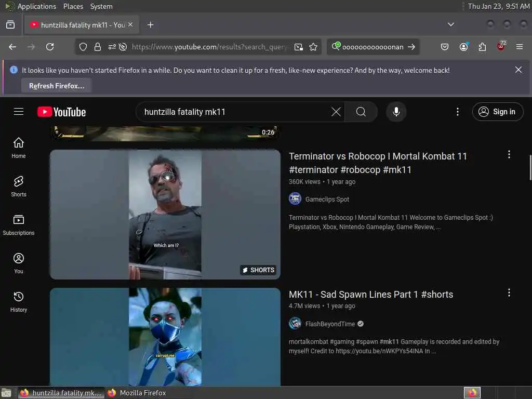Click into the YouTube search input field
The height and width of the screenshot is (399, 532).
click(234, 112)
